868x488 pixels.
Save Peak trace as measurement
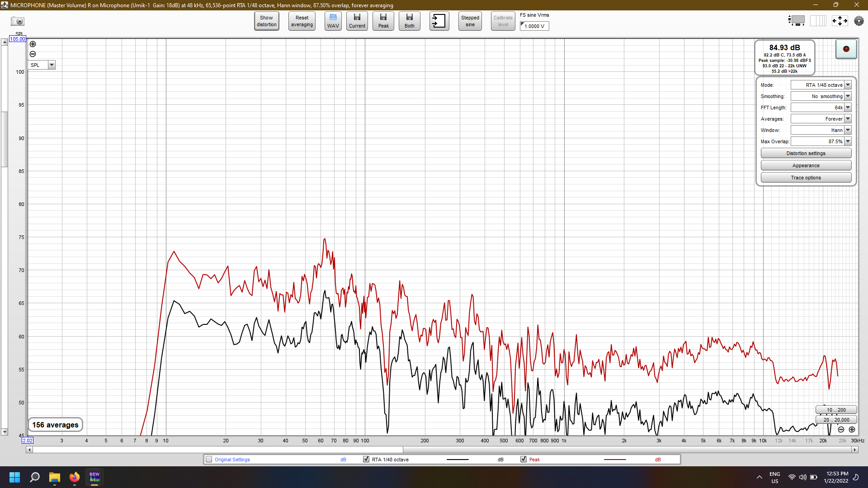pyautogui.click(x=383, y=21)
